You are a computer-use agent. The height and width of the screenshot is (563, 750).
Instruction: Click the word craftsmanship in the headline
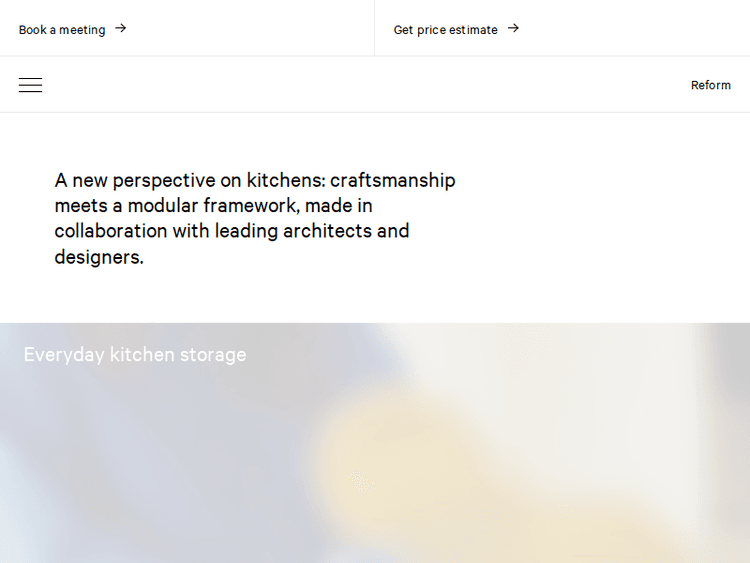click(392, 181)
